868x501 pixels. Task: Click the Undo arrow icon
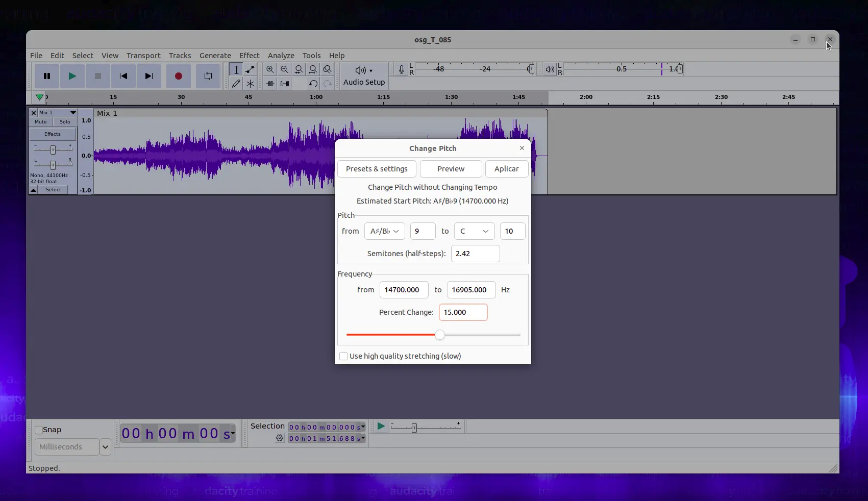coord(313,83)
